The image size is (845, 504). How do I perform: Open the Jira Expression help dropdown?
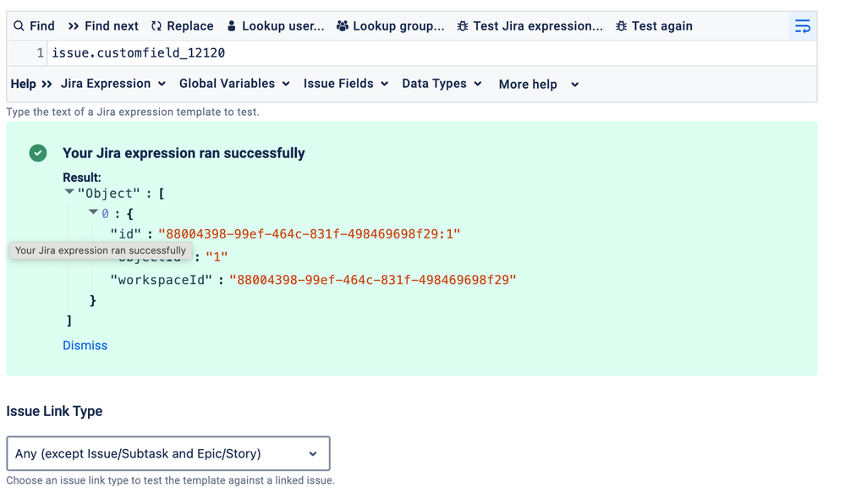tap(113, 84)
